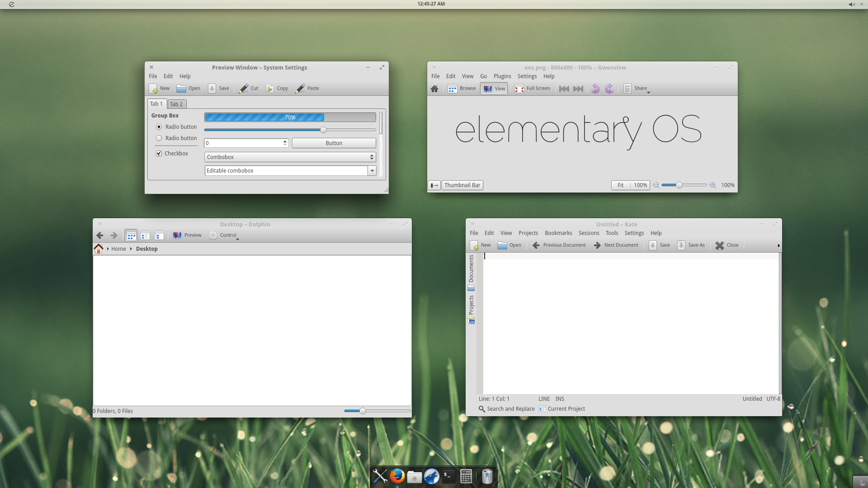Rotate image left in Gwenview
The height and width of the screenshot is (488, 868).
pyautogui.click(x=595, y=89)
